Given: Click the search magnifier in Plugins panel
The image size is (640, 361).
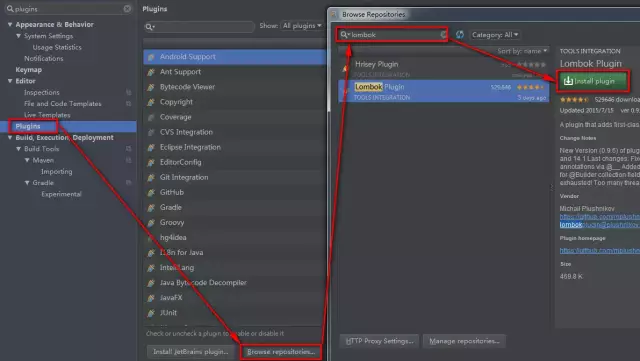Looking at the screenshot, I should 149,27.
